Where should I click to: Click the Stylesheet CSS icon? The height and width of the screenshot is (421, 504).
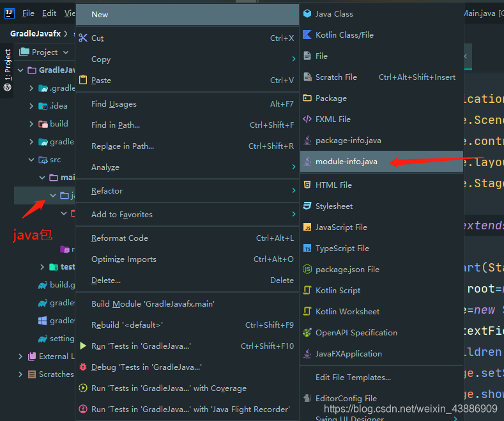pyautogui.click(x=307, y=206)
